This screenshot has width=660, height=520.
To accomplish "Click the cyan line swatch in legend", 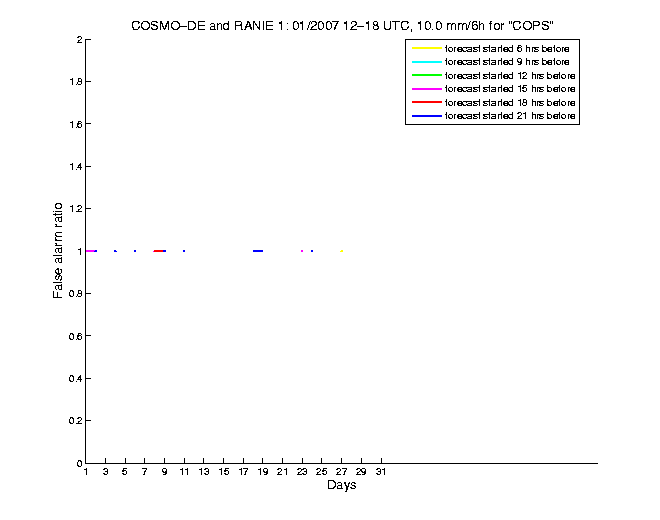I will (x=427, y=62).
